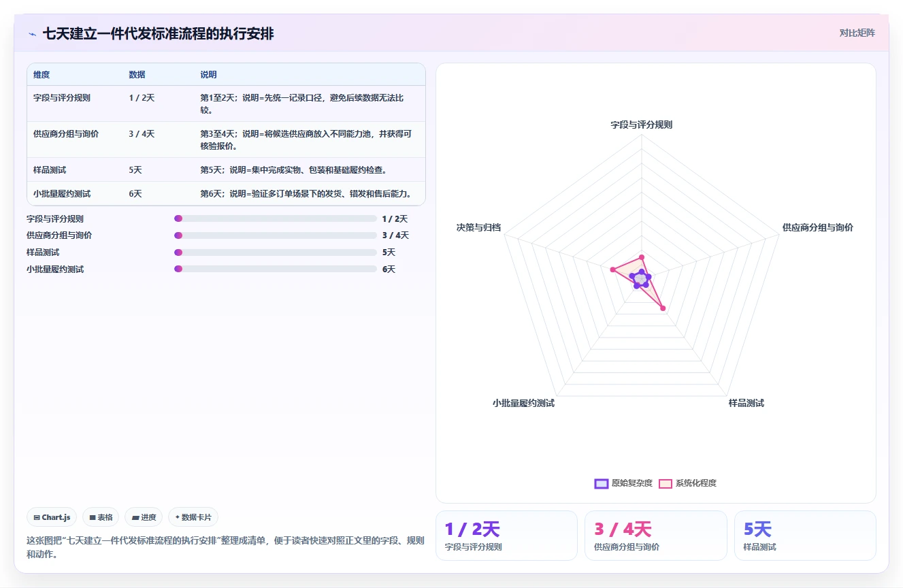Click radar axis label 样品测试
Image resolution: width=903 pixels, height=588 pixels.
746,403
